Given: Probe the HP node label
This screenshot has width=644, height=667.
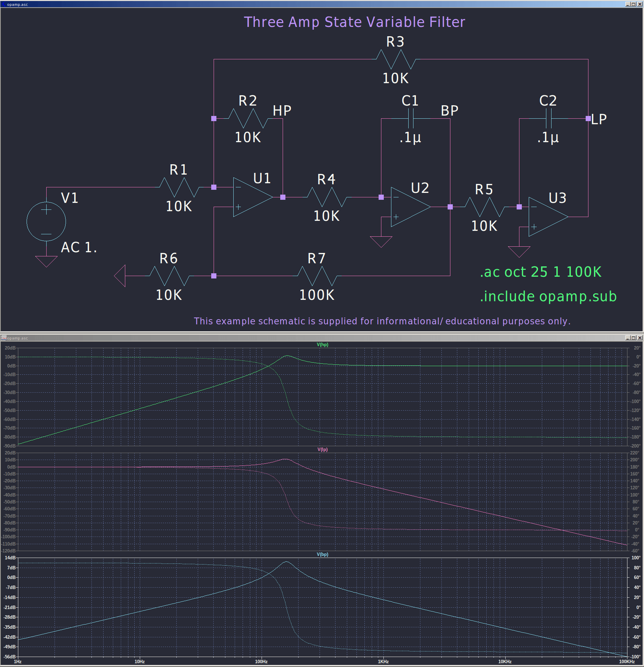Looking at the screenshot, I should pos(282,111).
